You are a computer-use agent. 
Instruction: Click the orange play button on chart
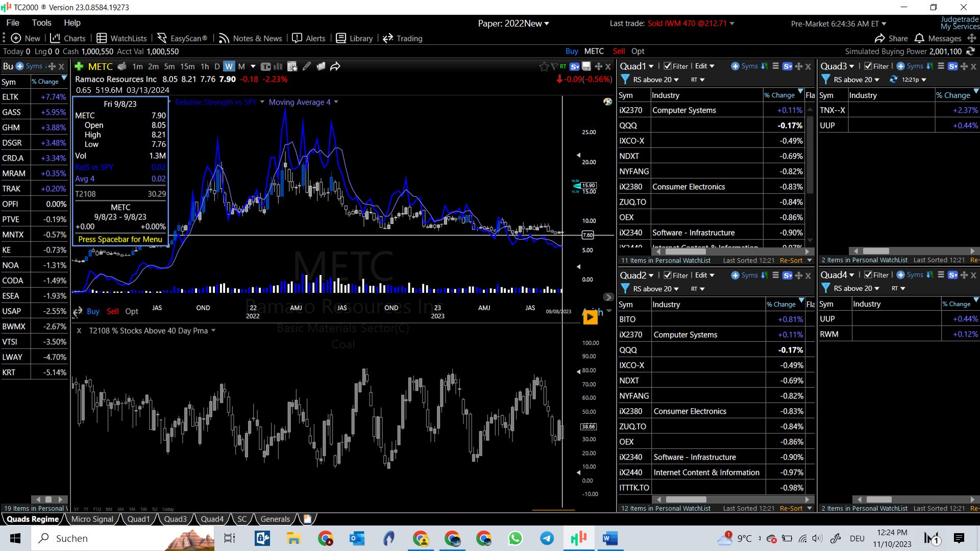coord(590,317)
